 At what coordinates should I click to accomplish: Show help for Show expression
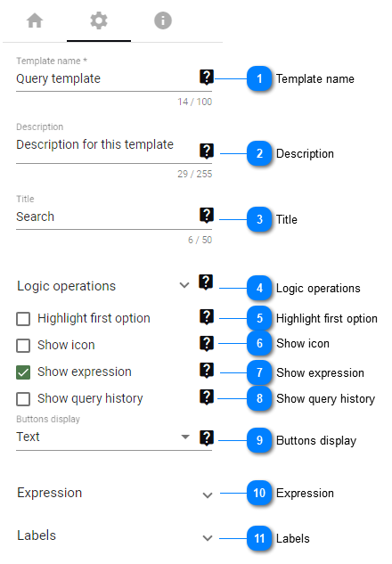(207, 371)
